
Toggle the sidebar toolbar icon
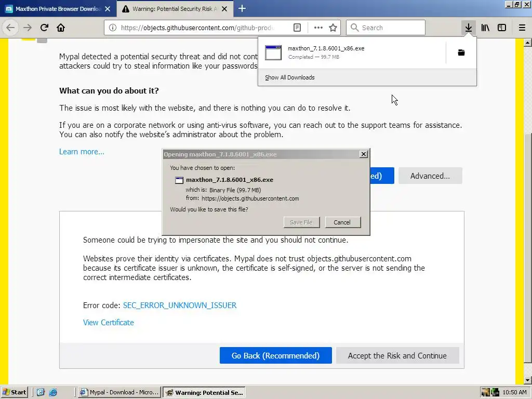(502, 28)
